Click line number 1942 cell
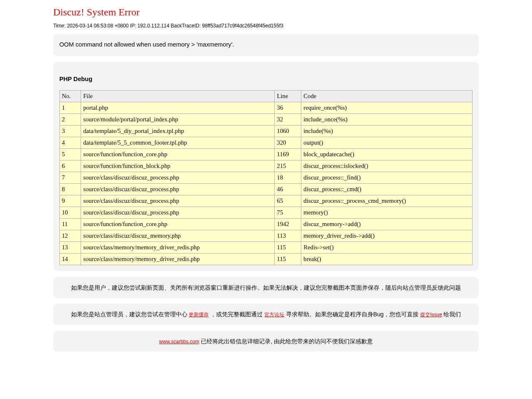532x399 pixels. (283, 224)
